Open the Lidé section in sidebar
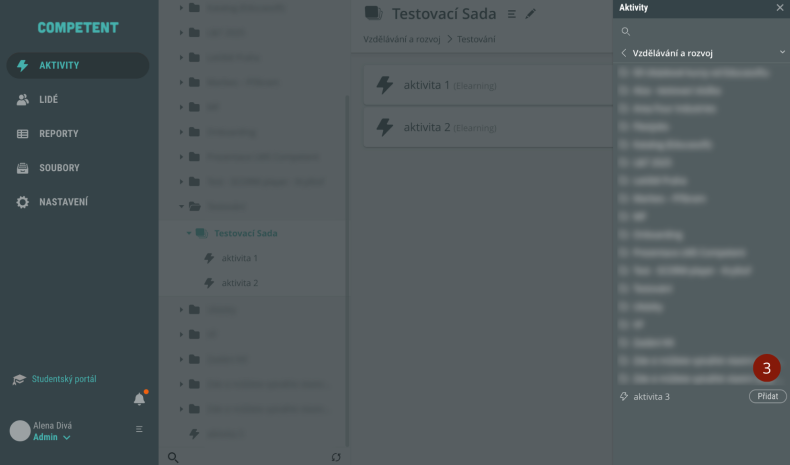 pos(48,100)
